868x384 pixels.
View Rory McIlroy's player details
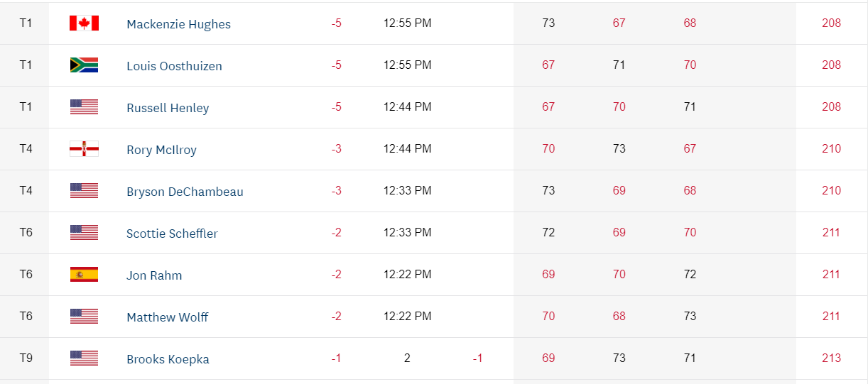coord(161,150)
